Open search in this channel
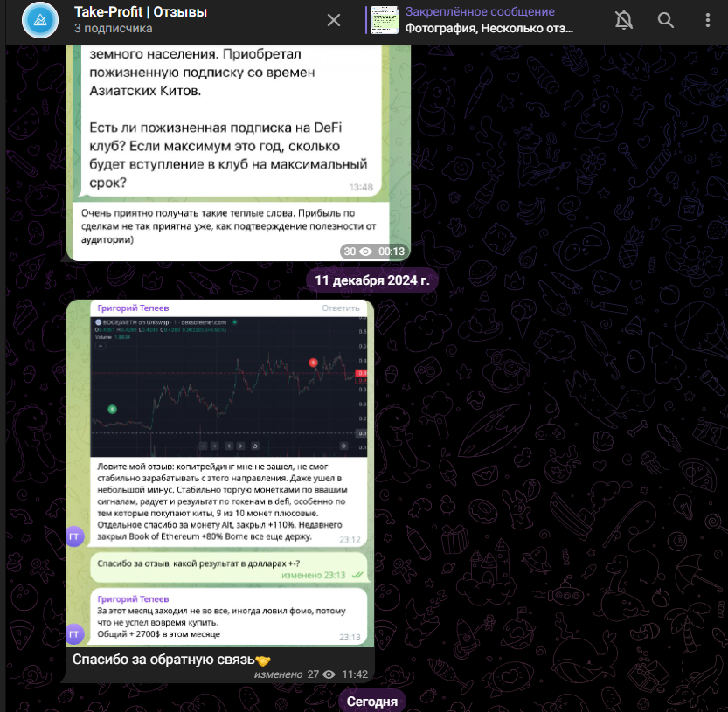Viewport: 728px width, 712px height. coord(665,20)
